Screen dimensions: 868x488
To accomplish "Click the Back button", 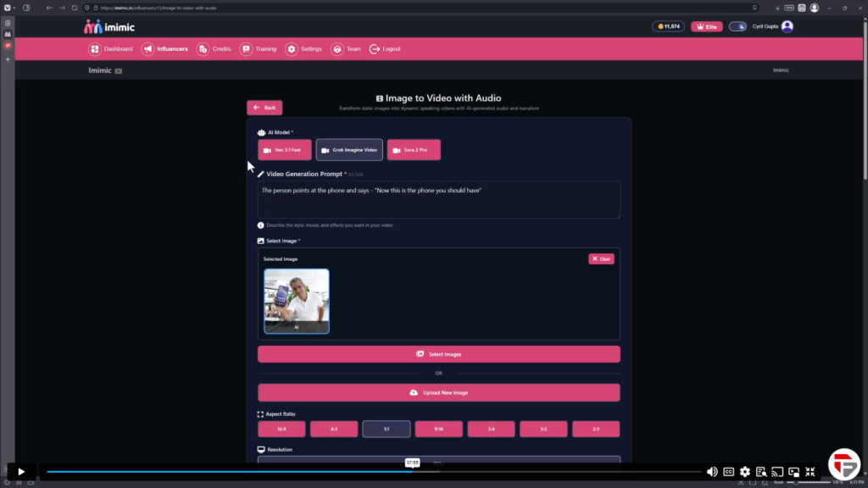I will (264, 108).
